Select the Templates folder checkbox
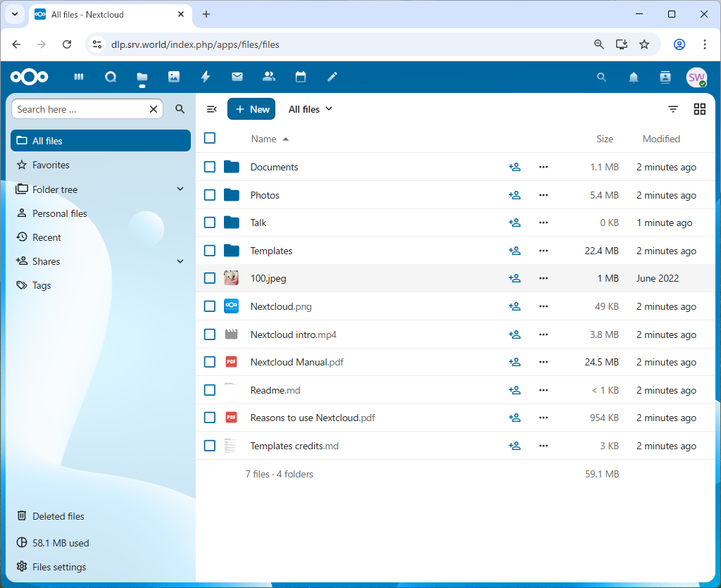 tap(210, 251)
